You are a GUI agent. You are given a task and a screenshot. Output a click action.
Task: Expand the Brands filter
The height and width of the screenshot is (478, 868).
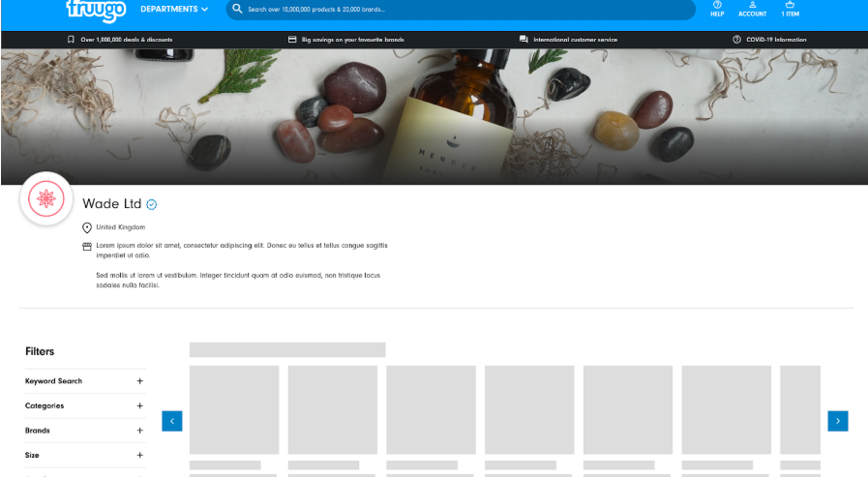[139, 431]
